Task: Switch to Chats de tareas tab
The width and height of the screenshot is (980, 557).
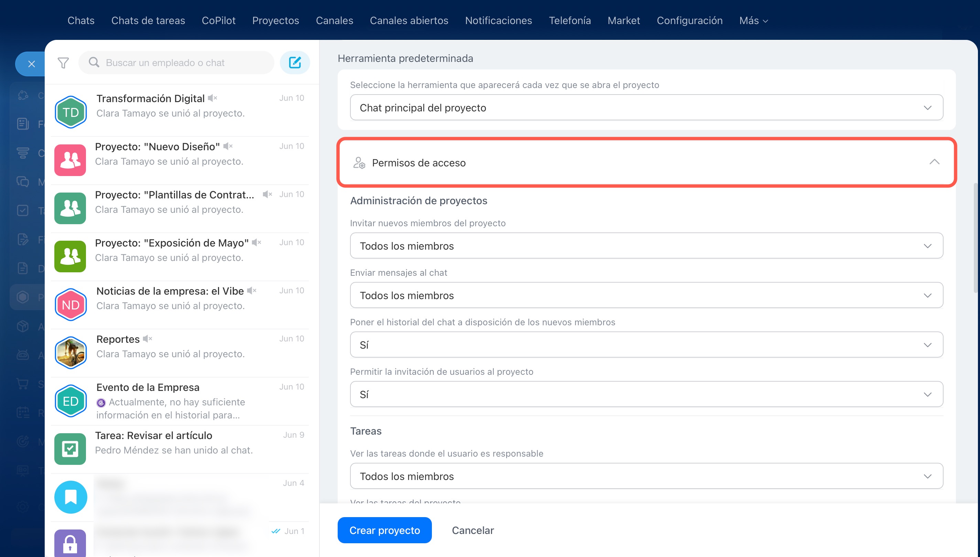Action: coord(148,21)
